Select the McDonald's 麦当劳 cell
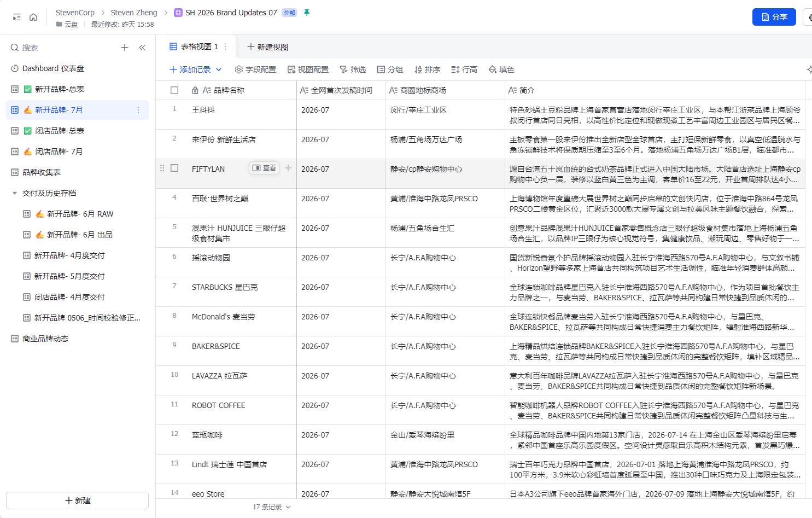812x518 pixels. tap(241, 322)
